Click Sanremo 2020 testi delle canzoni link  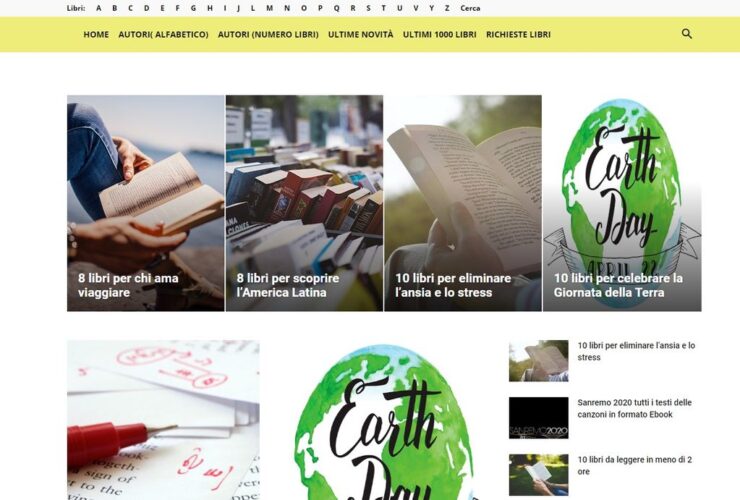634,408
